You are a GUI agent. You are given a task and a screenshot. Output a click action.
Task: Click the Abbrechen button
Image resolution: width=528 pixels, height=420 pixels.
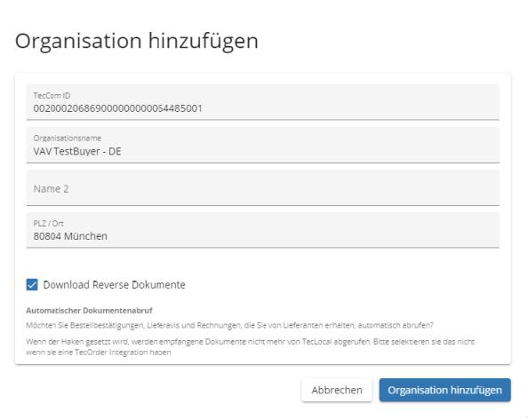[x=337, y=390]
